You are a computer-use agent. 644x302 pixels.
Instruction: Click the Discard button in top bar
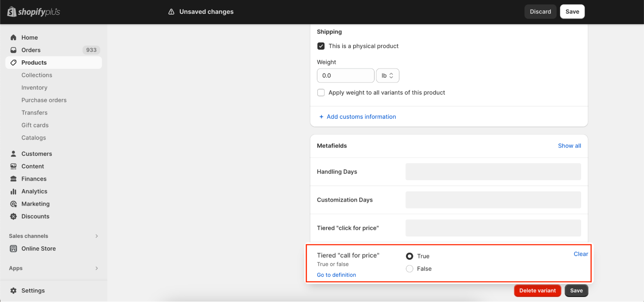click(x=540, y=12)
